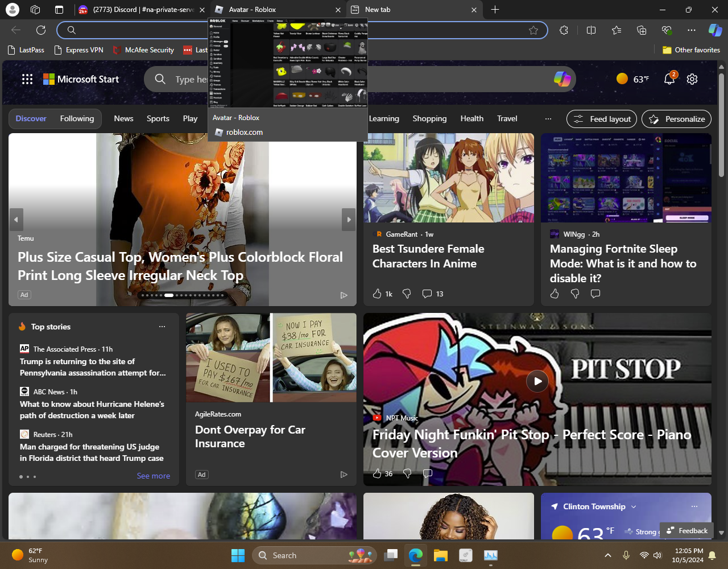
Task: Expand more feed categories ellipsis
Action: point(548,119)
